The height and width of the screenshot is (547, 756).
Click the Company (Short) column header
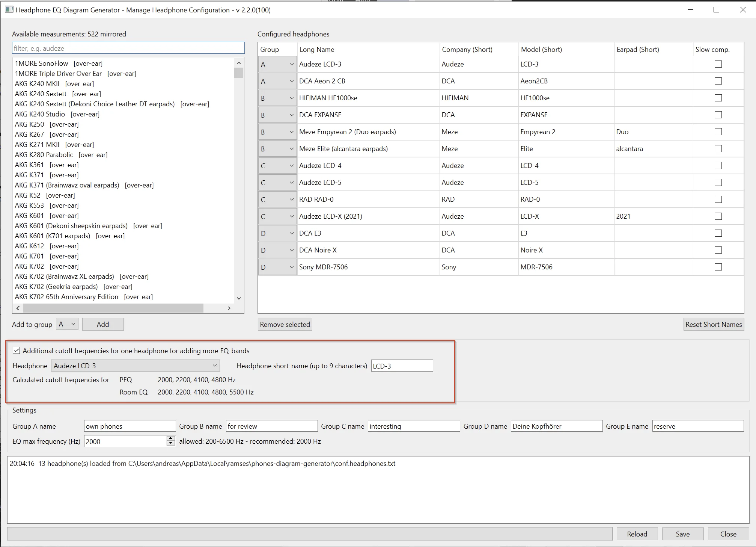point(479,49)
